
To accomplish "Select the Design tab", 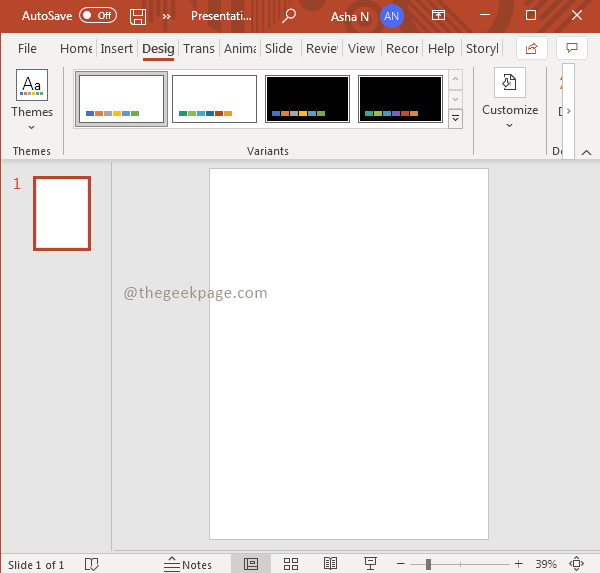I will [x=158, y=49].
